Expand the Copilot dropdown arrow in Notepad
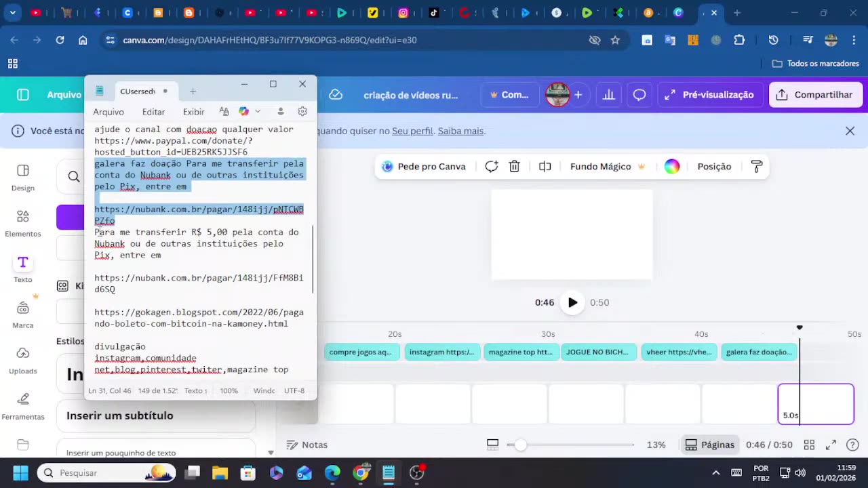The height and width of the screenshot is (488, 868). click(x=258, y=111)
